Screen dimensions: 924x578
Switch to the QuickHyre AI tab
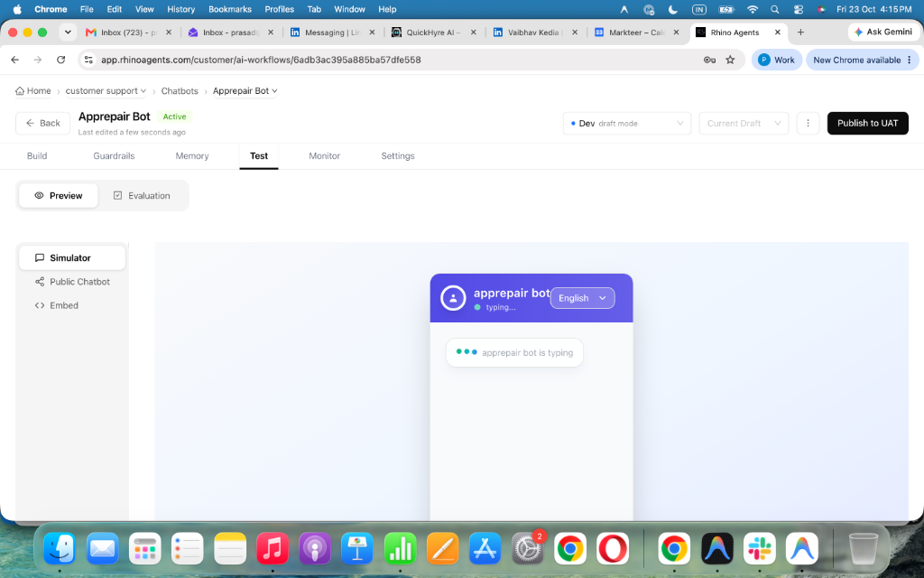click(435, 33)
